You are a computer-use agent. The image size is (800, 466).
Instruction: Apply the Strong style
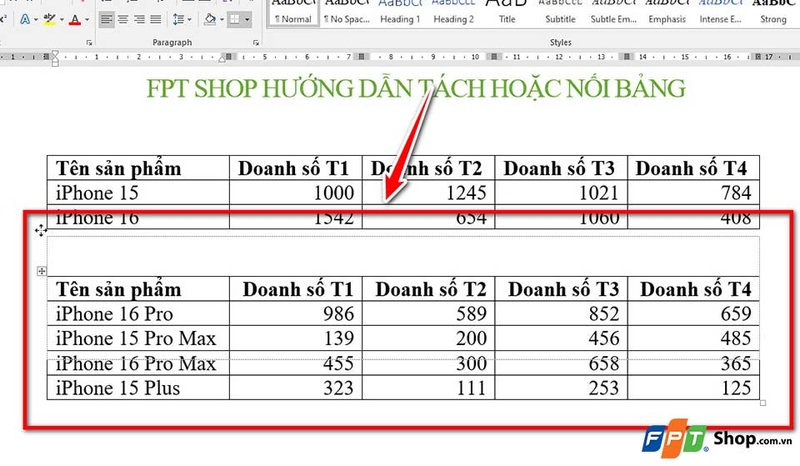[773, 12]
